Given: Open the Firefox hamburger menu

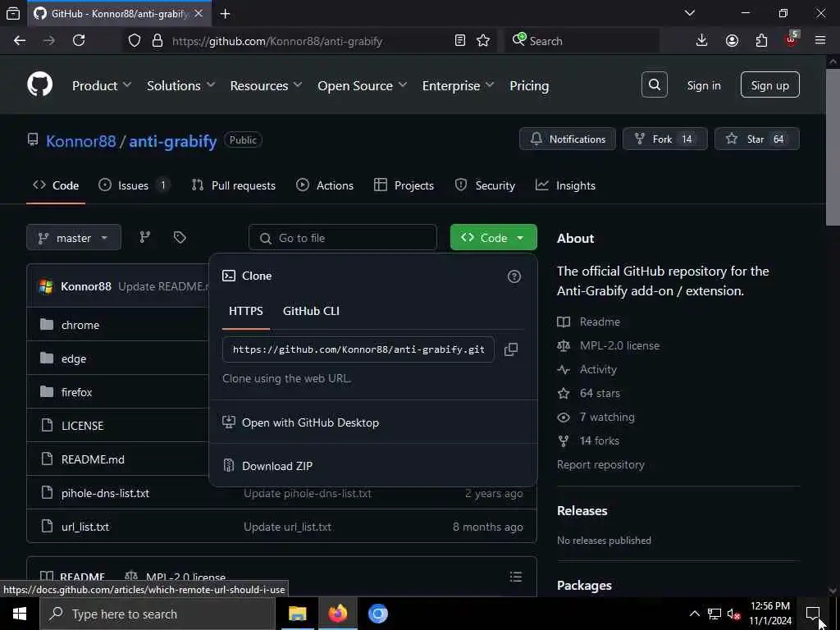Looking at the screenshot, I should 820,41.
